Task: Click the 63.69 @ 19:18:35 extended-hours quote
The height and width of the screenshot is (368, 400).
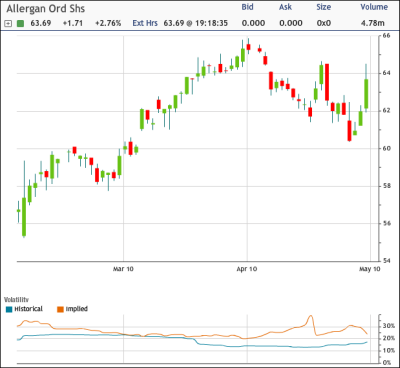Action: click(x=196, y=23)
